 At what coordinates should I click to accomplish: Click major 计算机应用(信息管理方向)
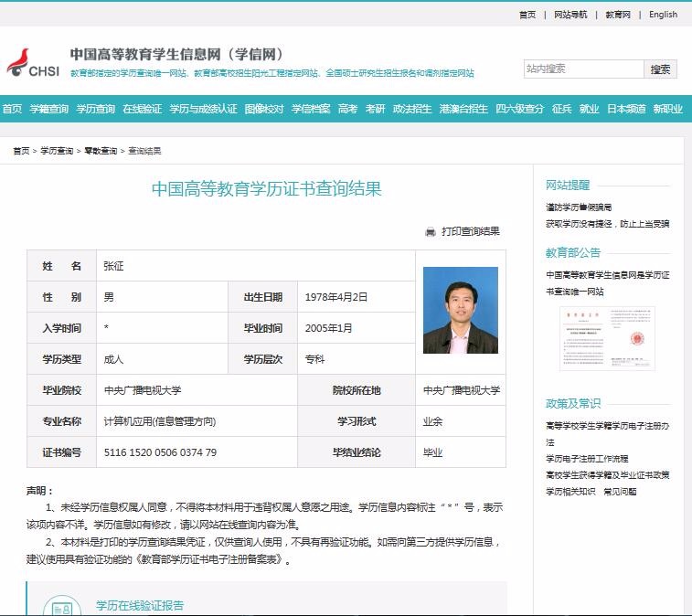pos(160,421)
